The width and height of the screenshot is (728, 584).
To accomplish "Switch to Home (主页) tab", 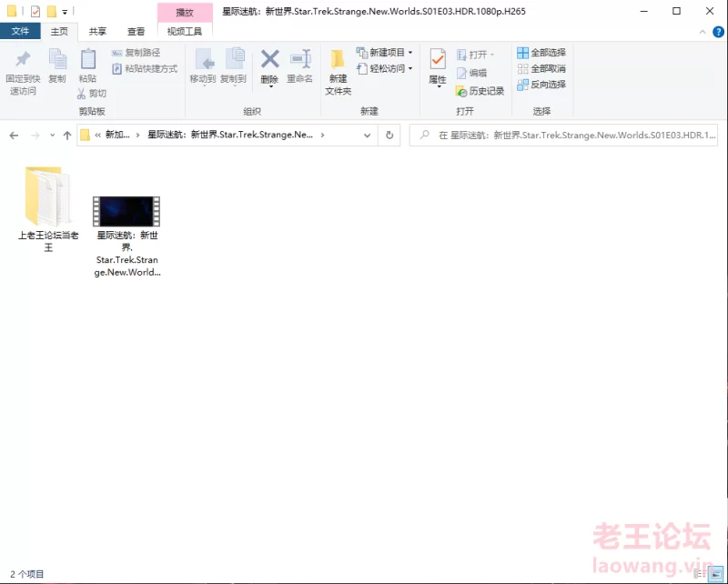I will coord(59,31).
